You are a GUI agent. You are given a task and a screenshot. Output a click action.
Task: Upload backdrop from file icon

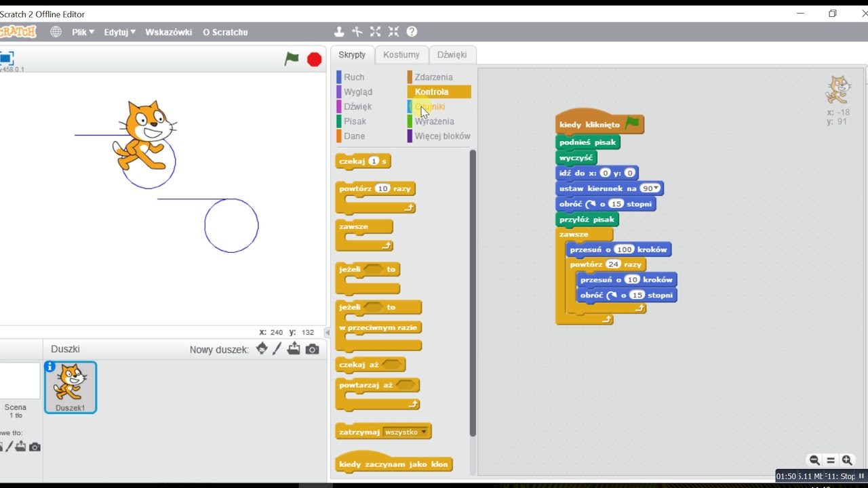[21, 447]
